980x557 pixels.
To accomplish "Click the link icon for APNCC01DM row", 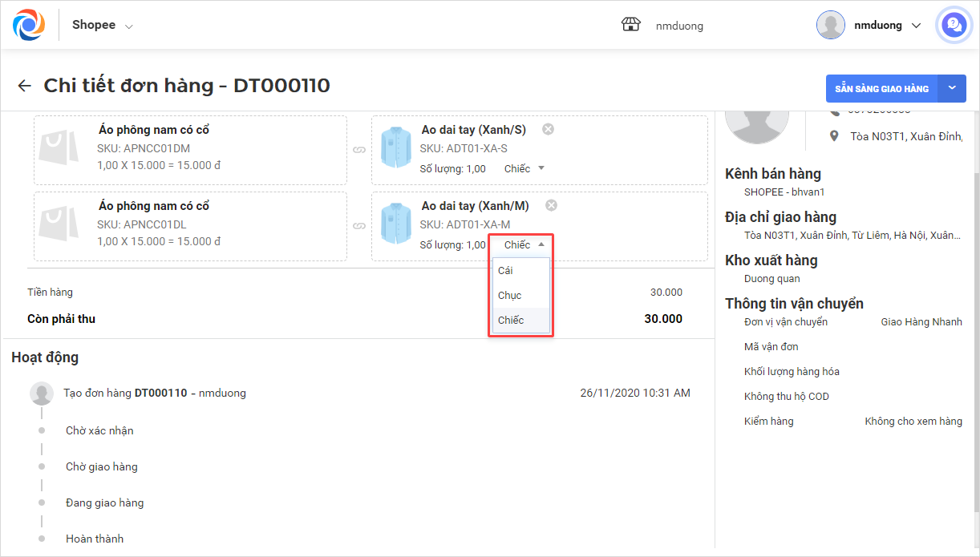I will coord(358,150).
